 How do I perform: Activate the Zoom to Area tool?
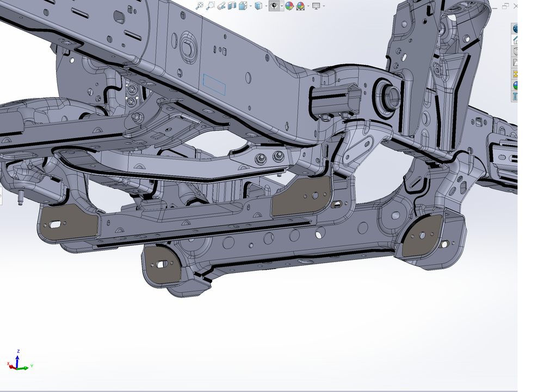211,6
